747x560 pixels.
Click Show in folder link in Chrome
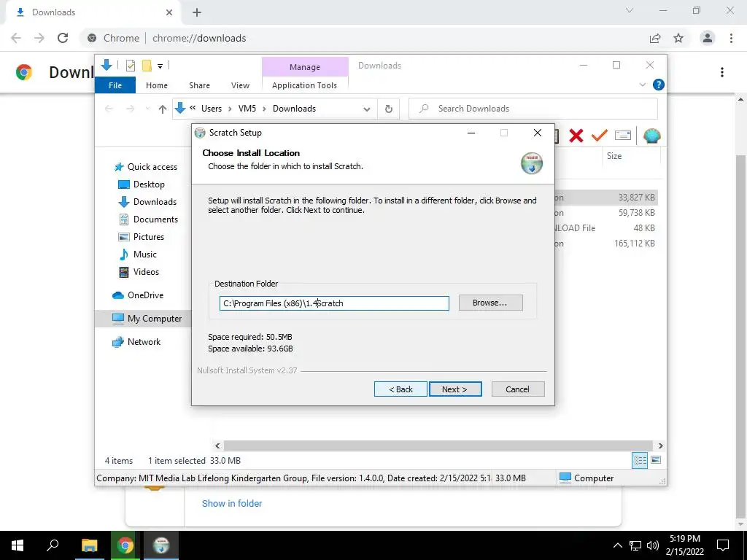click(x=232, y=503)
